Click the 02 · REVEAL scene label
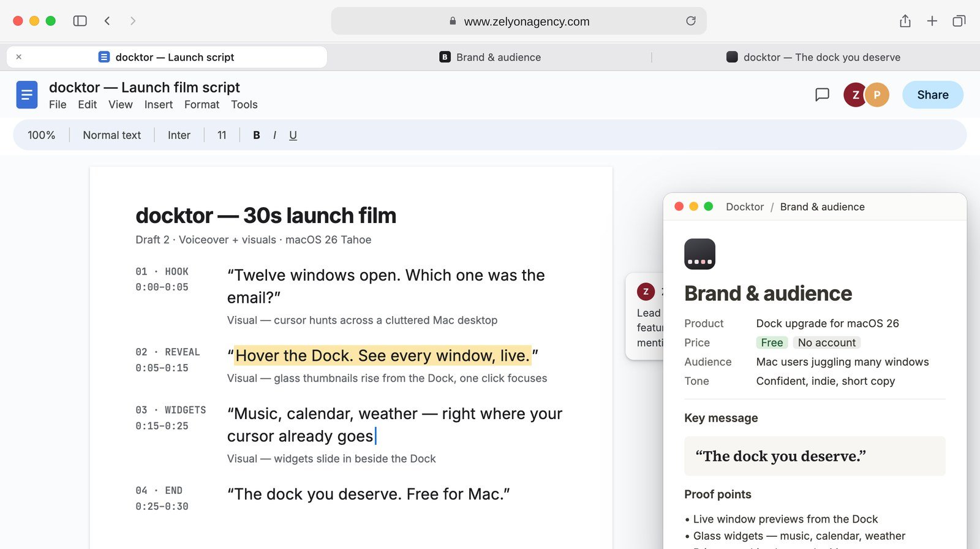 click(168, 352)
